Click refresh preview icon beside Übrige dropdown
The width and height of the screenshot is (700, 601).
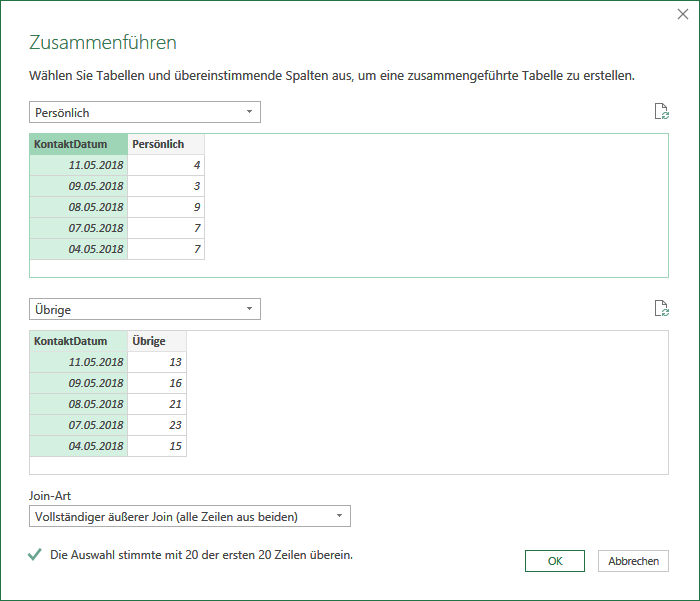(x=661, y=308)
